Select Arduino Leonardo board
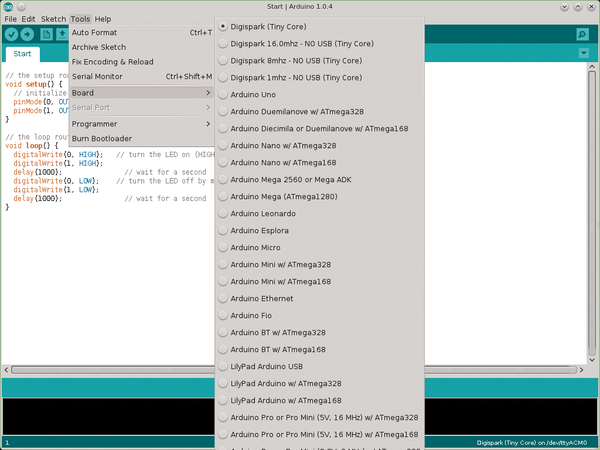 [x=320, y=214]
